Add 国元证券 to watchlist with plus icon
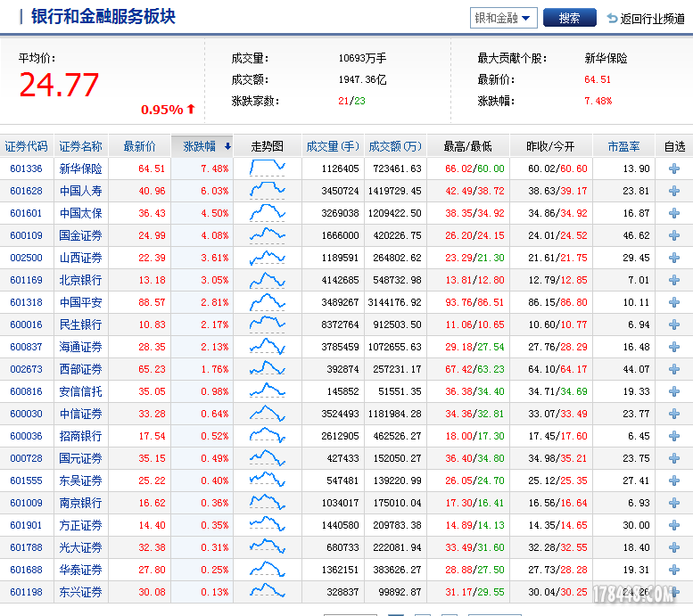693x616 pixels. [674, 458]
